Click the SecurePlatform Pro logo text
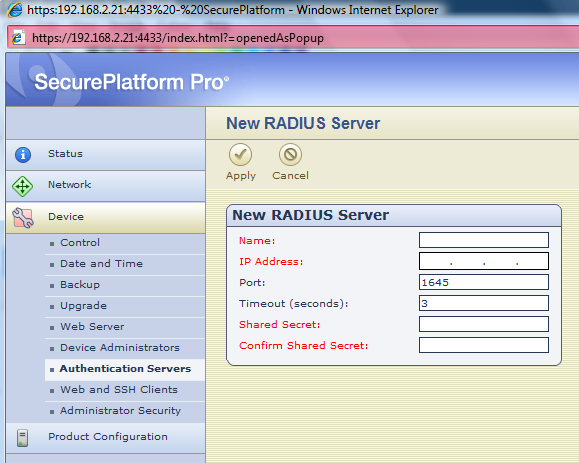 pyautogui.click(x=131, y=82)
